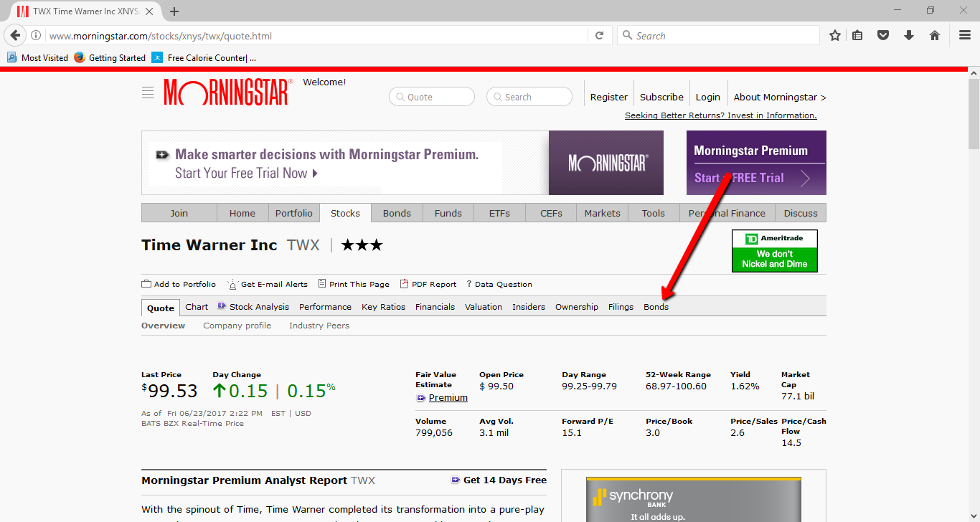
Task: Switch to the Insiders sub-tab
Action: 529,306
